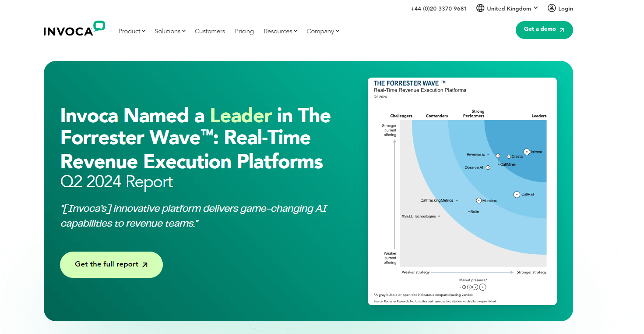Click Get the full report button

coord(111,265)
